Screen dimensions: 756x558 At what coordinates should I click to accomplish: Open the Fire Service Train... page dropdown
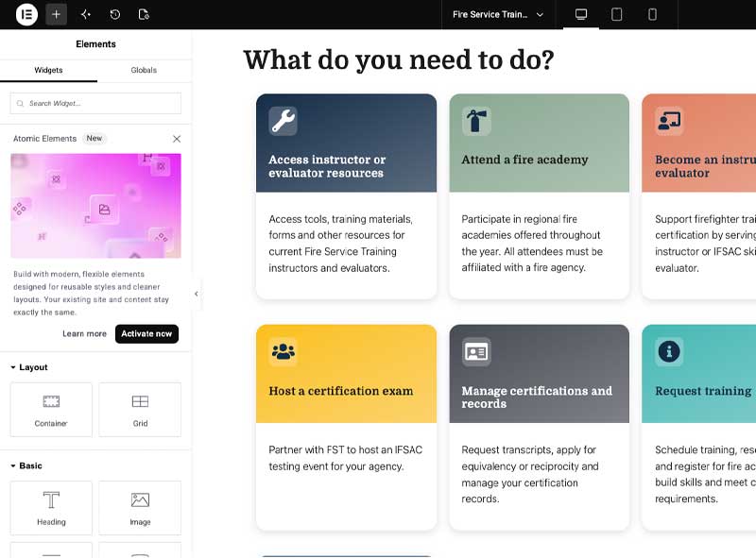point(498,14)
